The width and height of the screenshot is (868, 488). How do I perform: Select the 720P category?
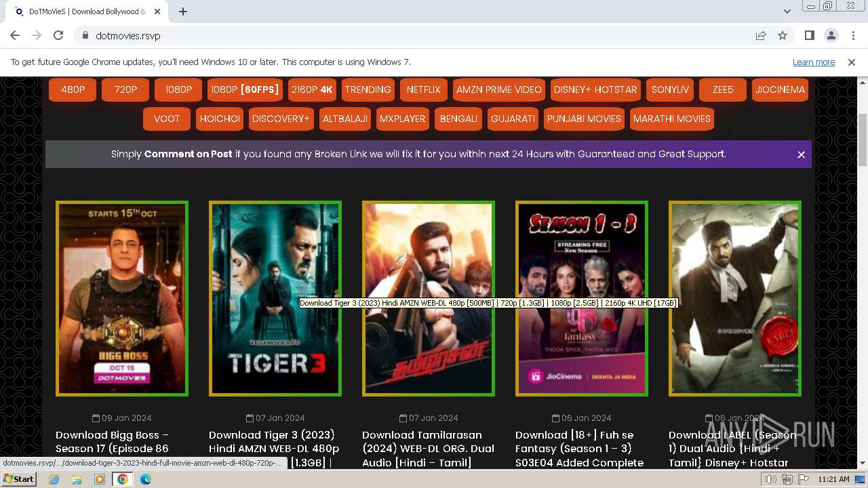125,89
